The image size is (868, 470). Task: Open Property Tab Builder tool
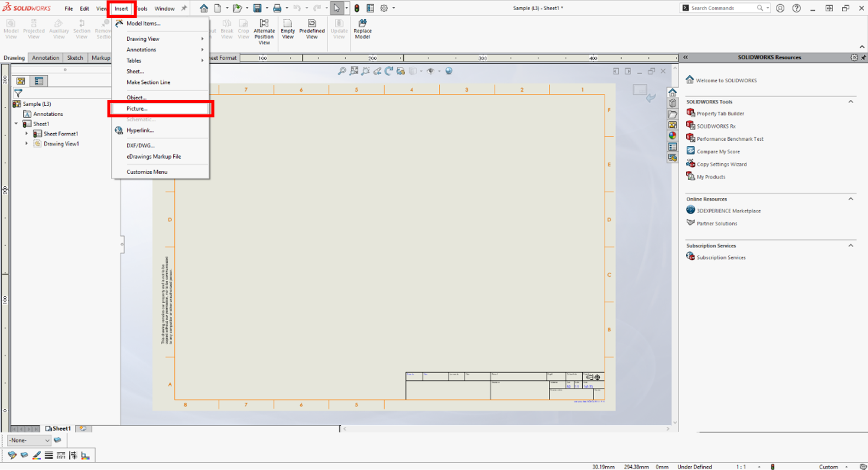point(720,114)
